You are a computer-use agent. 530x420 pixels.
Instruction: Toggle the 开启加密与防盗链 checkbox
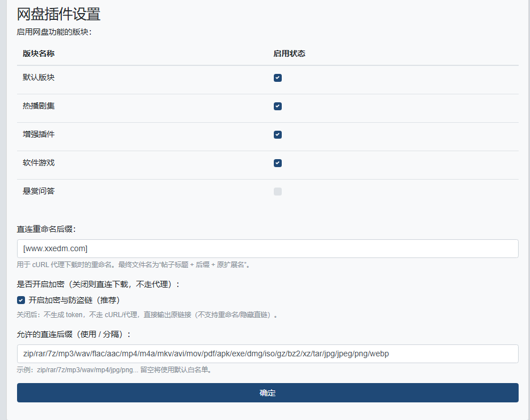pyautogui.click(x=21, y=300)
